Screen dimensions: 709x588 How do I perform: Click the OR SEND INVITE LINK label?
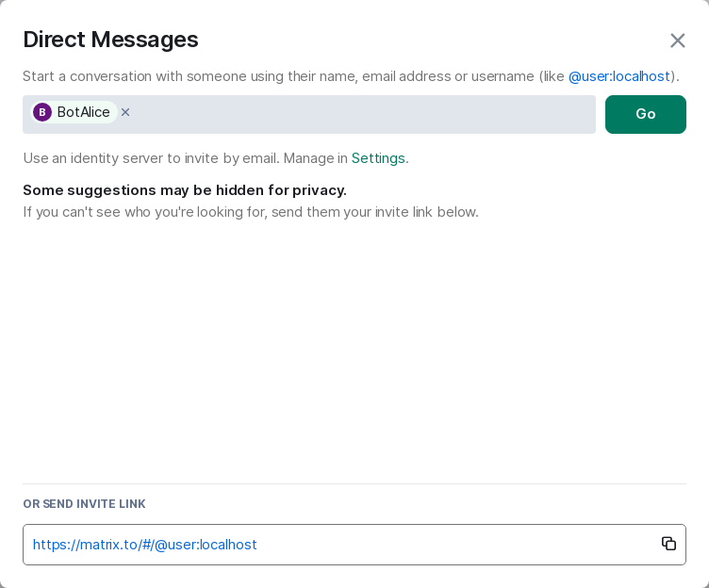coord(84,504)
